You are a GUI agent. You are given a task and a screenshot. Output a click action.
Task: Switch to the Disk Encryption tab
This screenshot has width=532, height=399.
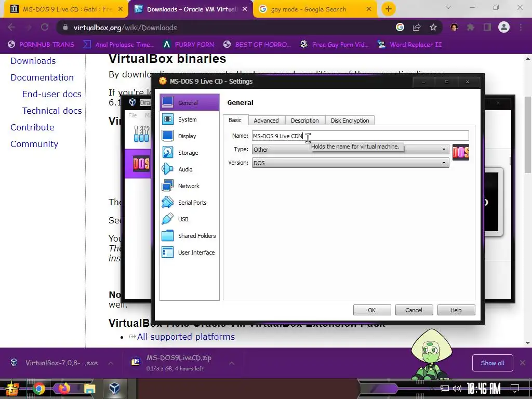pos(350,121)
